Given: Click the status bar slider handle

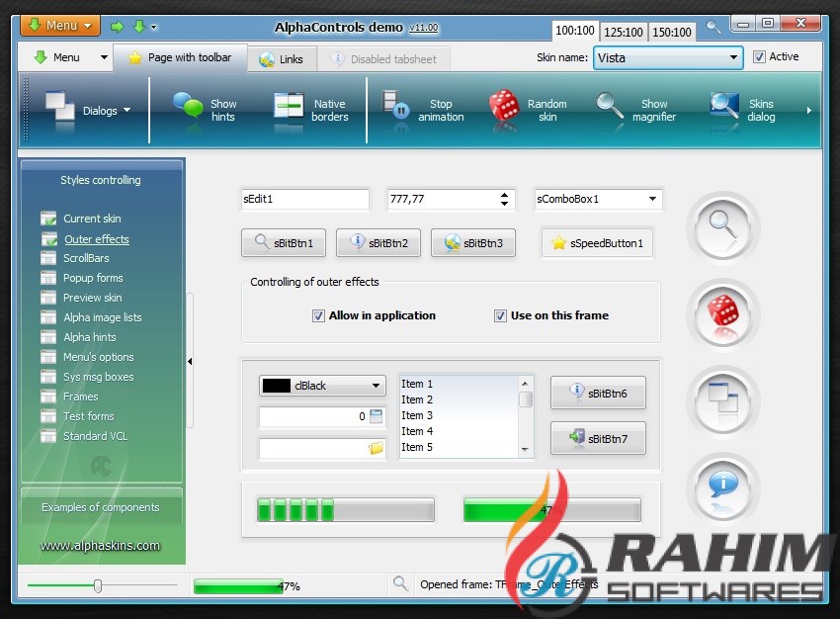Looking at the screenshot, I should point(98,585).
